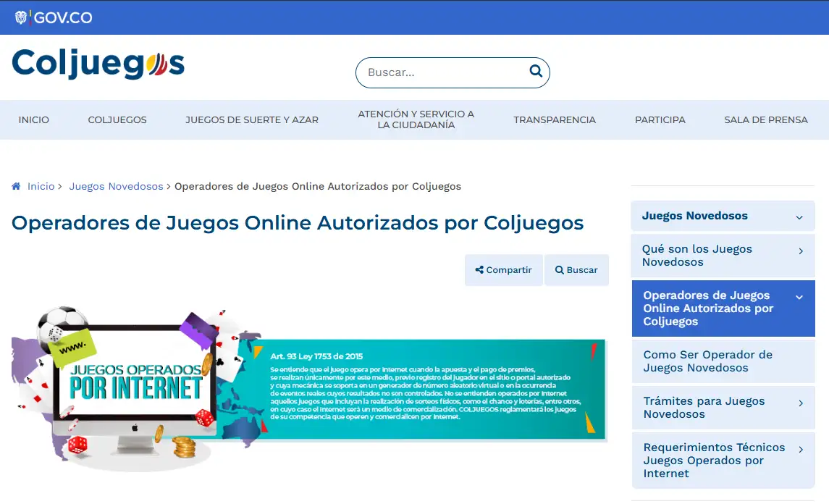Image resolution: width=829 pixels, height=504 pixels.
Task: Click the Buscar button beside Compartir
Action: click(x=576, y=269)
